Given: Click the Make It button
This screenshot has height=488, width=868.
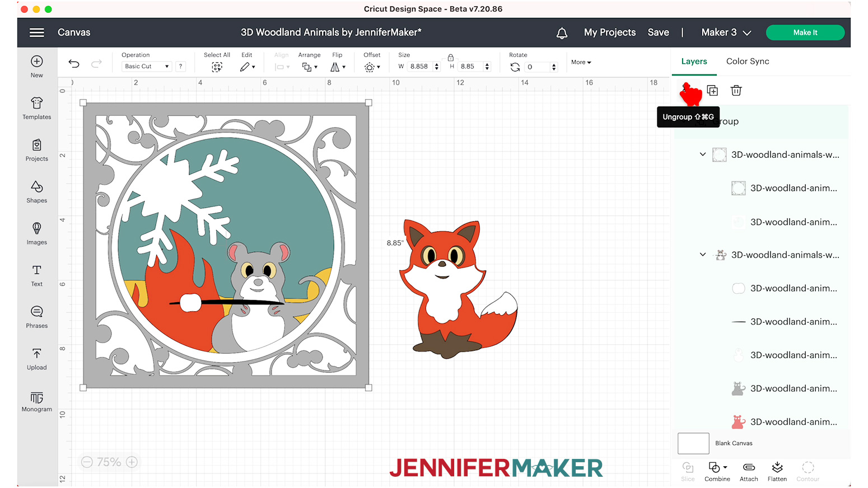Looking at the screenshot, I should pyautogui.click(x=805, y=32).
